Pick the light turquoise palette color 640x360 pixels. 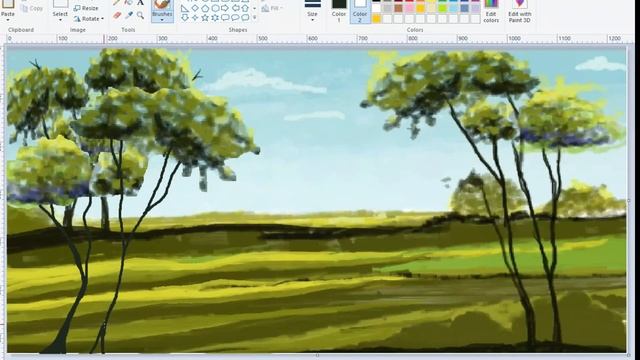(x=453, y=8)
